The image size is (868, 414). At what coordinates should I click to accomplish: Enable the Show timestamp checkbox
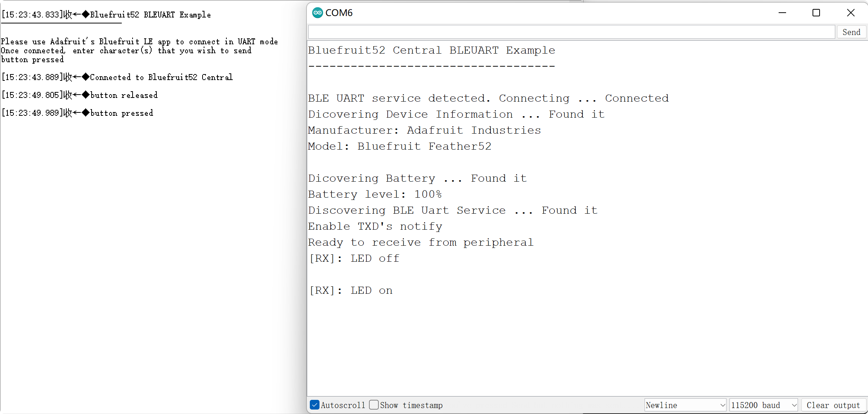pos(374,405)
